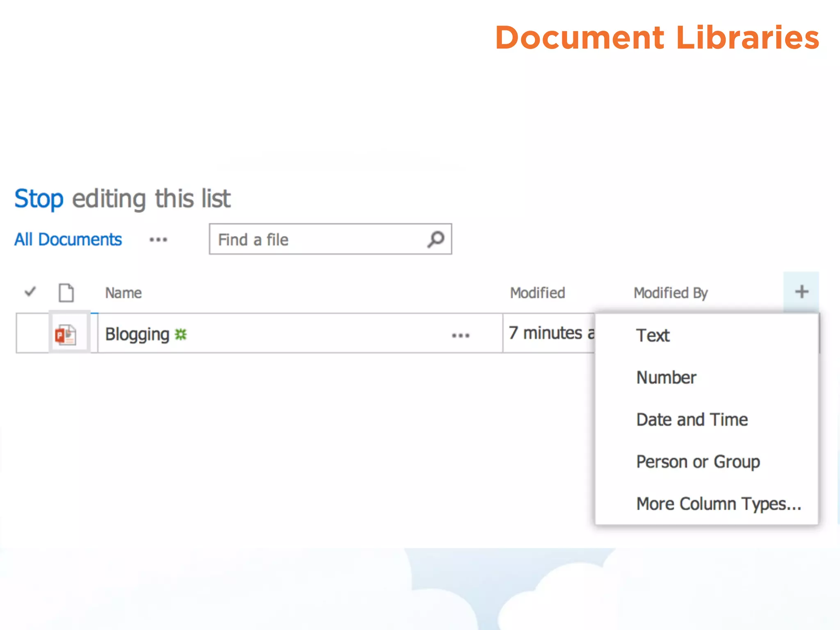Click the '7 minutes' modified cell

coord(549,333)
